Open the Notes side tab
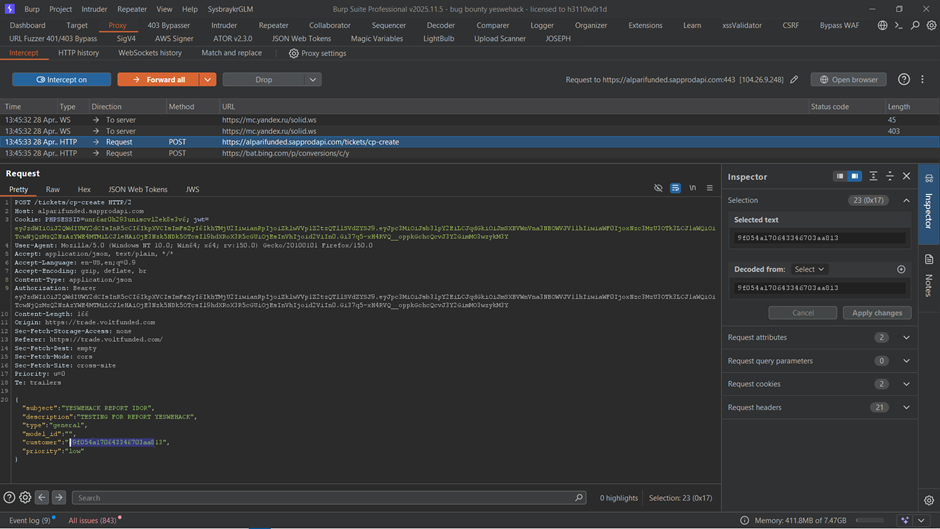This screenshot has width=940, height=529. (929, 276)
